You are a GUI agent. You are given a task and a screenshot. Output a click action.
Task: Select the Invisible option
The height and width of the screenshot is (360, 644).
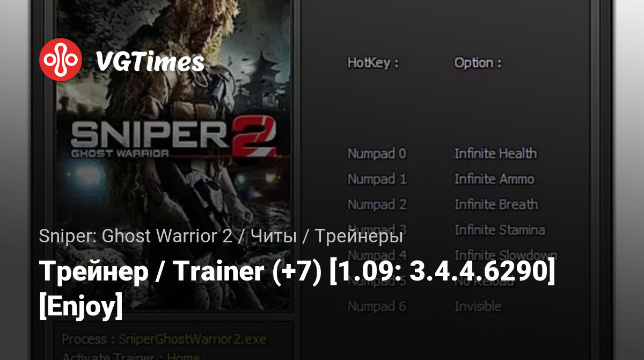click(x=478, y=306)
